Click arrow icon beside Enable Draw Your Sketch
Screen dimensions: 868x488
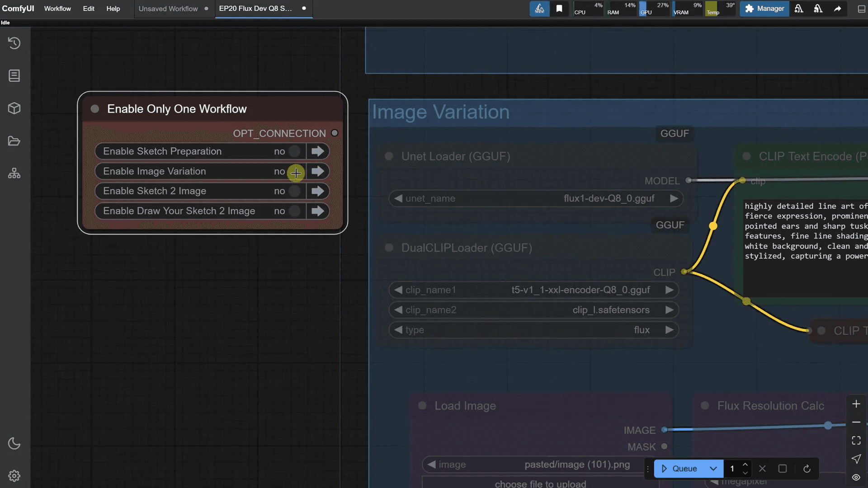click(x=318, y=211)
